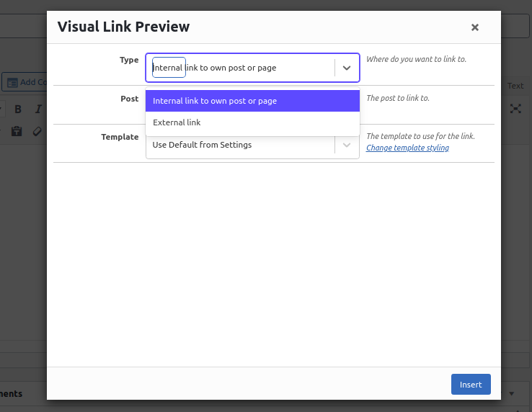The height and width of the screenshot is (412, 532).
Task: Click the Template field label
Action: [120, 137]
